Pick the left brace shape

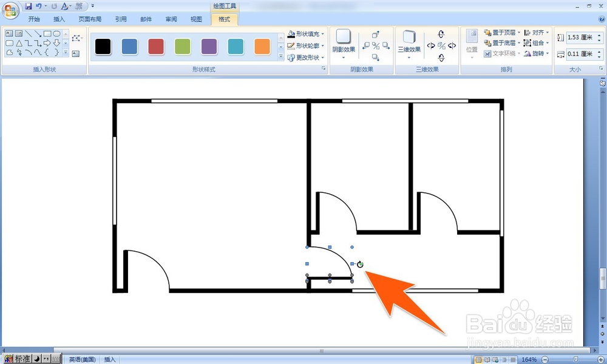[47, 52]
